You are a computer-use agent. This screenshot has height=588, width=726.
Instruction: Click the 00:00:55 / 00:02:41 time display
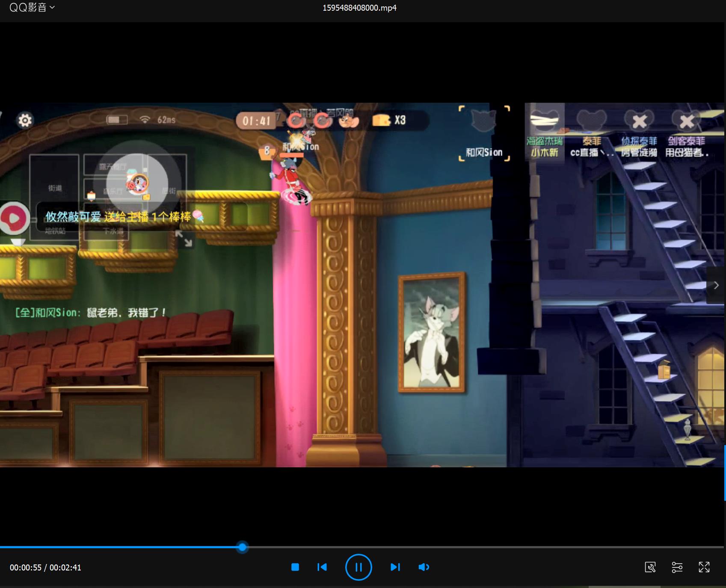[x=45, y=567]
